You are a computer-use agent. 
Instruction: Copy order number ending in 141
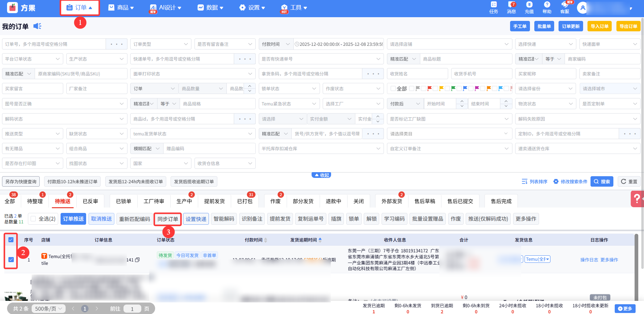coord(137,260)
